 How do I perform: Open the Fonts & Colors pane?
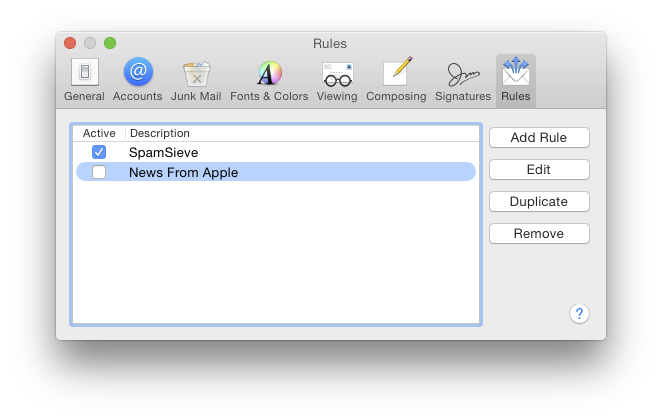point(269,80)
